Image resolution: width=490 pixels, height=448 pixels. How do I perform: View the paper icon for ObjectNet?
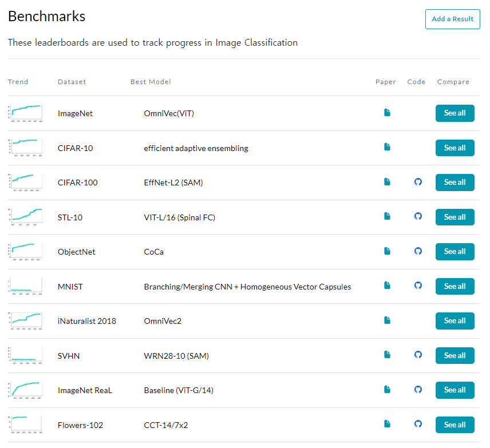[387, 251]
